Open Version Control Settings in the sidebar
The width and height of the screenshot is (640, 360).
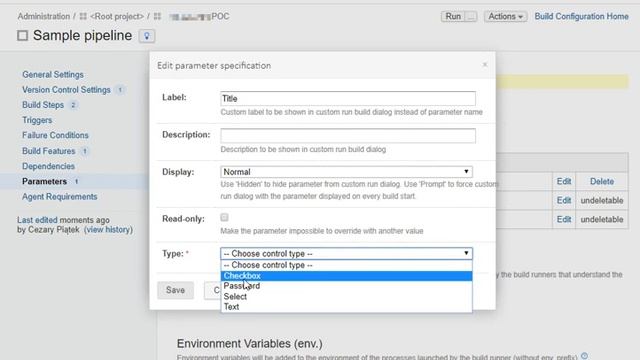[x=66, y=90]
